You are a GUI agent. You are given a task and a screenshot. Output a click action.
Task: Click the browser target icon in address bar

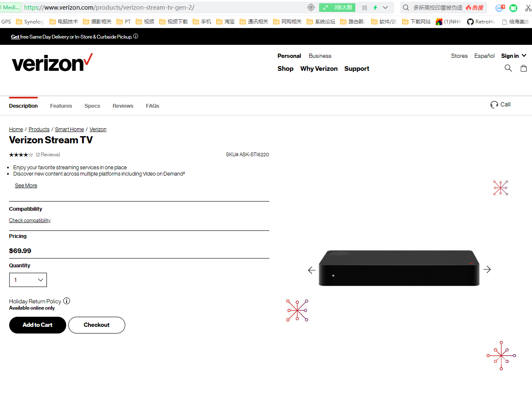coord(311,8)
